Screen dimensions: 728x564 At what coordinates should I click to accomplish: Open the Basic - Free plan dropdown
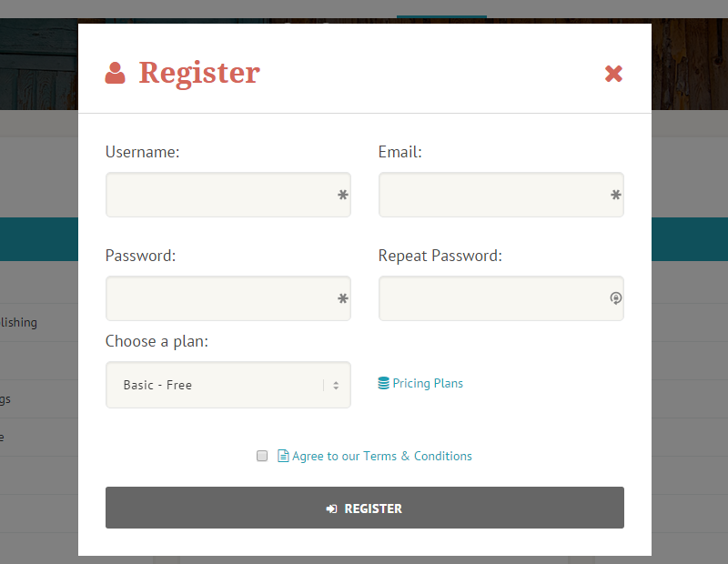tap(227, 385)
